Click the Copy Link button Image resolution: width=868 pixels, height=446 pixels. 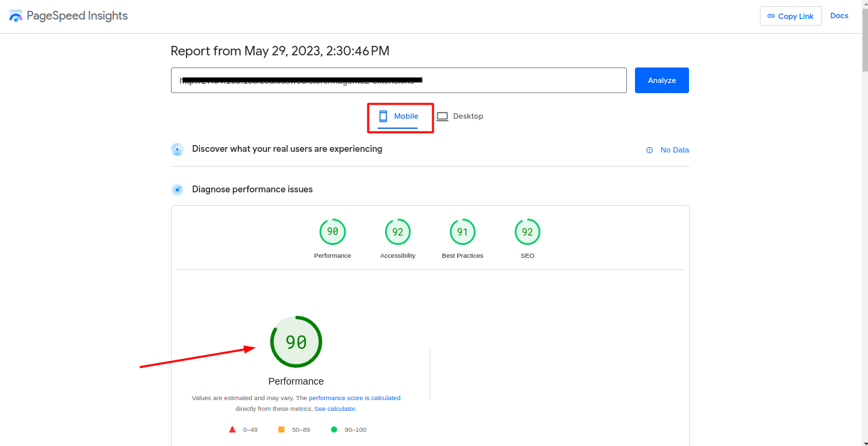coord(790,16)
